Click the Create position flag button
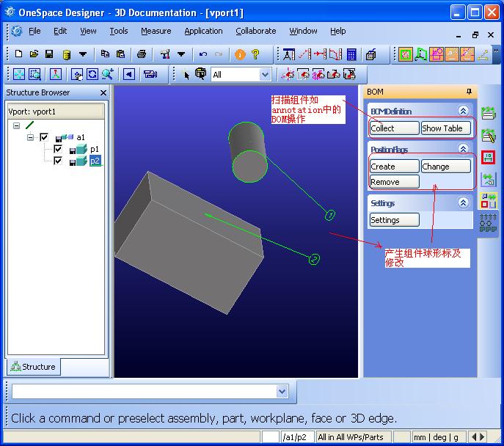 [395, 167]
